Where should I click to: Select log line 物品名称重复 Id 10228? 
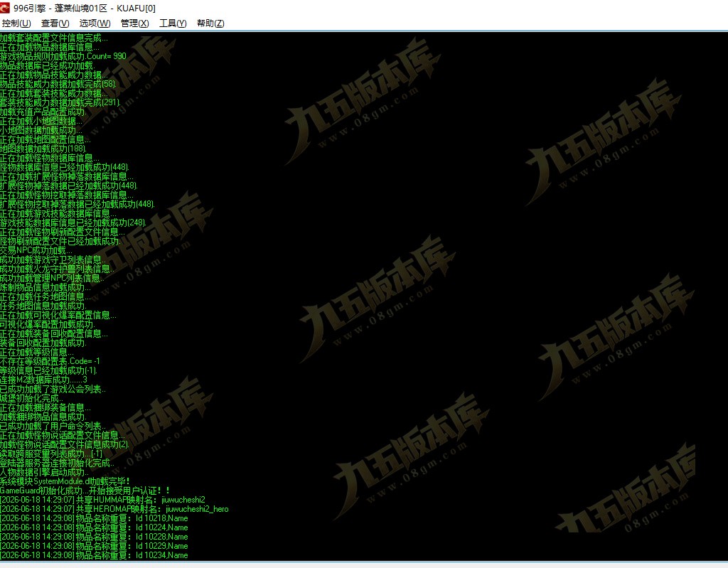pos(95,537)
